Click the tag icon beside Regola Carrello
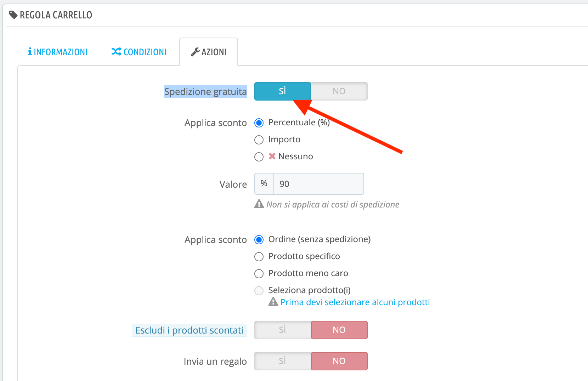 13,15
